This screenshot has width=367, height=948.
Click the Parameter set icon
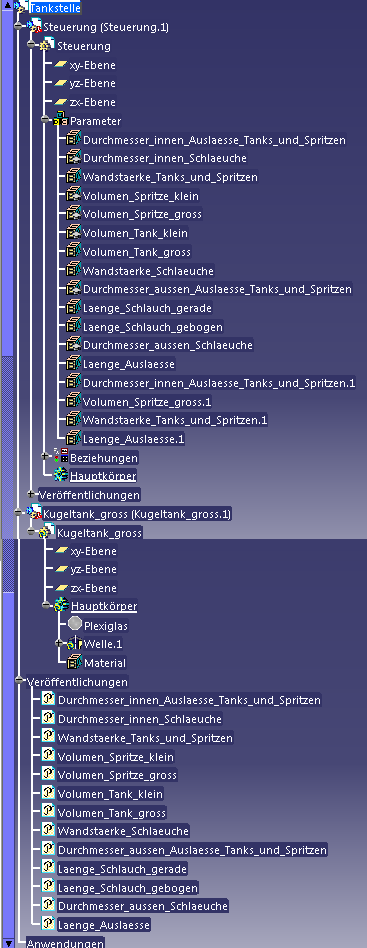[x=60, y=120]
